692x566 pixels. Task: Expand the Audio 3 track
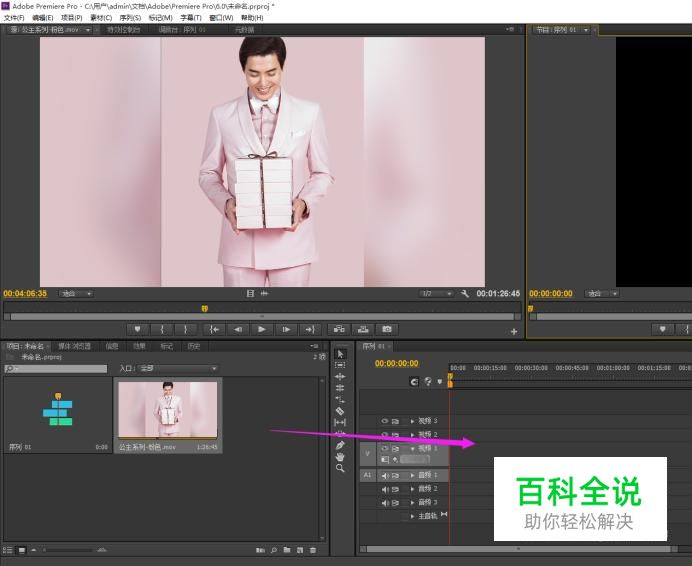[412, 503]
